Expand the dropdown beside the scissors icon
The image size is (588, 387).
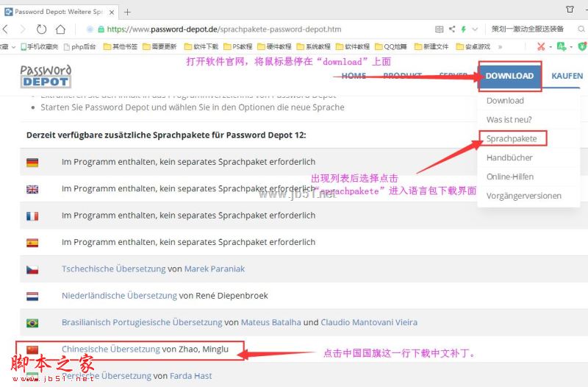coord(551,47)
